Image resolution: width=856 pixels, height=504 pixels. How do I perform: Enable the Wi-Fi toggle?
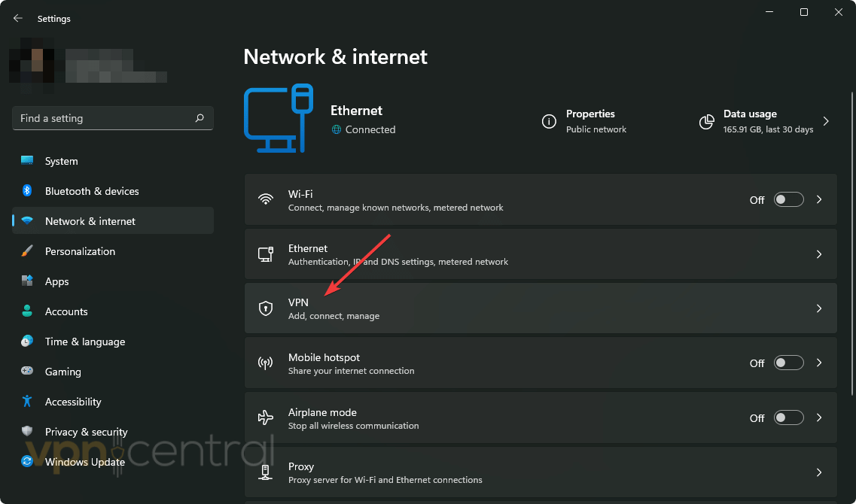(788, 199)
